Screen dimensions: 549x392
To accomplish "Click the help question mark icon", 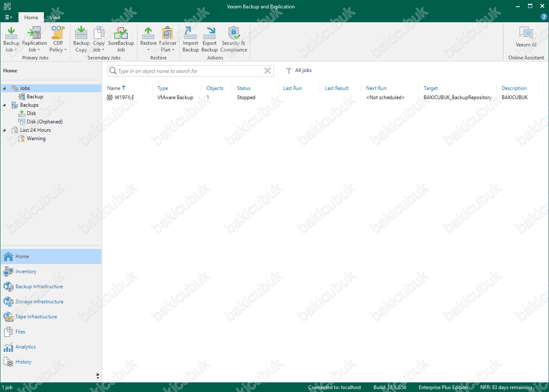I will pos(544,17).
